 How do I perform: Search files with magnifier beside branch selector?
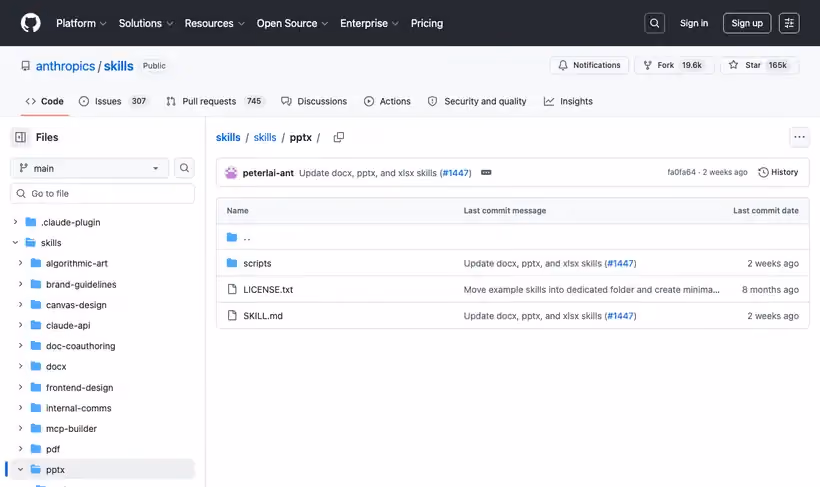pyautogui.click(x=184, y=168)
